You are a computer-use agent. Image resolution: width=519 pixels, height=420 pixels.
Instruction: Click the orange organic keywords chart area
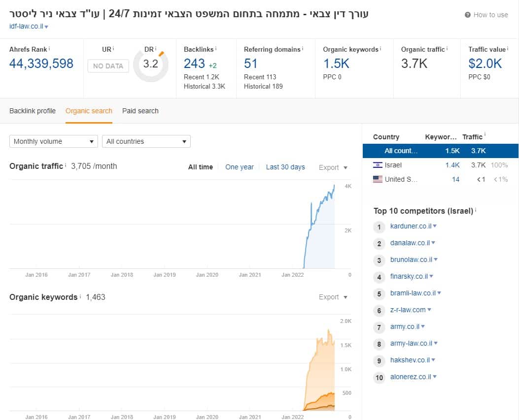pos(320,370)
